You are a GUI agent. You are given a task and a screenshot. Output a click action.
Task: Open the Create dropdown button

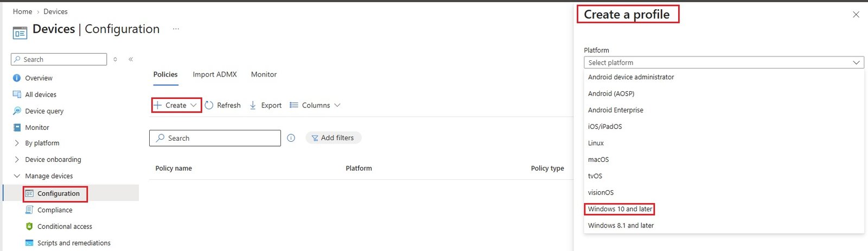176,105
